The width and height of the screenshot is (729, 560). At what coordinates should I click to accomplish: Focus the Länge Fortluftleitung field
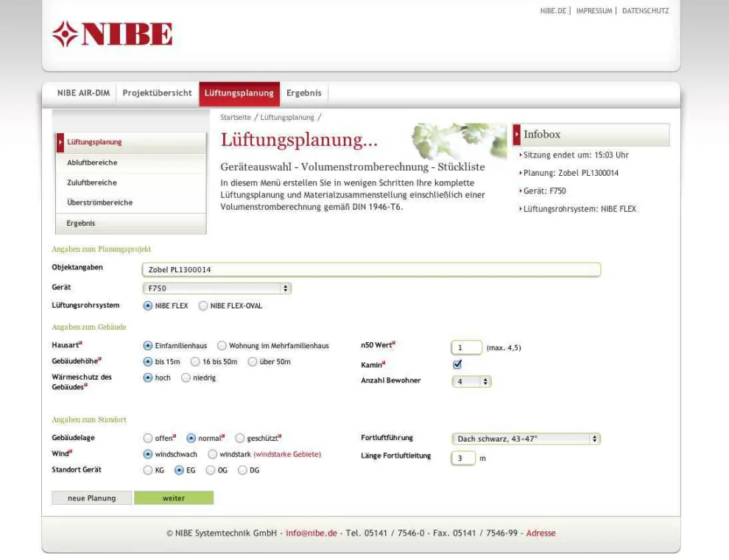tap(463, 458)
